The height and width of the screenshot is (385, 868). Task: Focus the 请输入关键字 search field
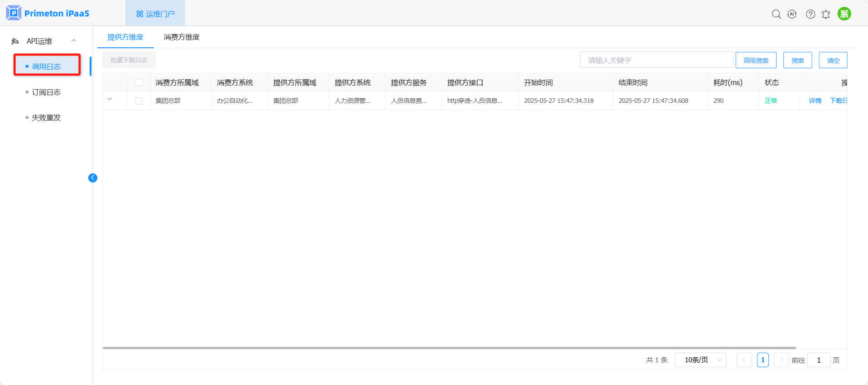pos(656,60)
